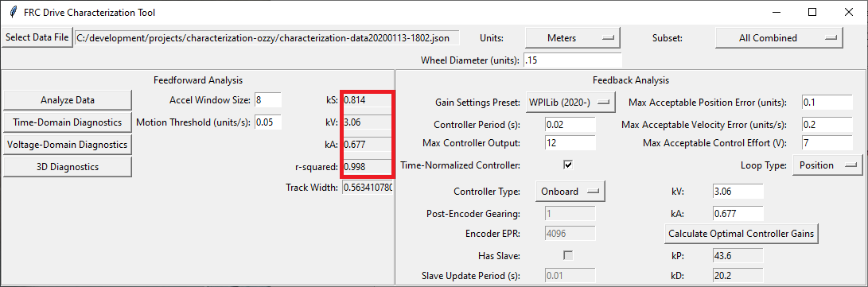Click the feedback kV input field
This screenshot has height=287, width=868.
coord(738,192)
